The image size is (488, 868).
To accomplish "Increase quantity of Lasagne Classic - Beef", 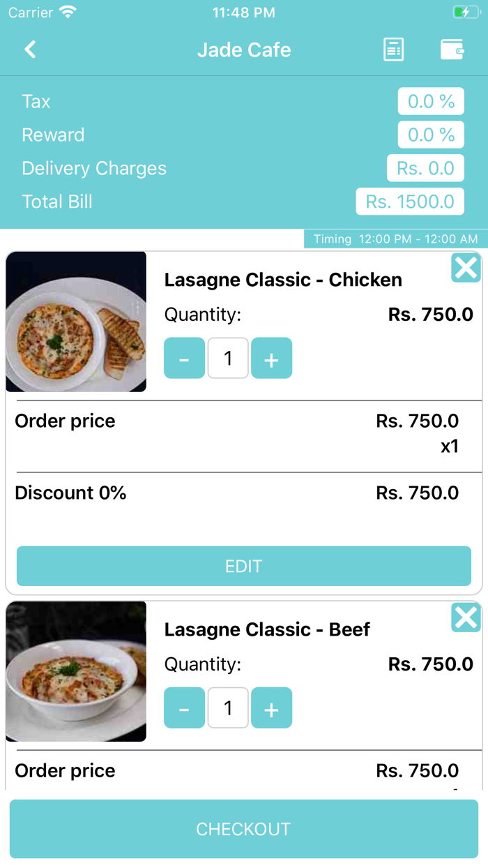I will (x=271, y=708).
